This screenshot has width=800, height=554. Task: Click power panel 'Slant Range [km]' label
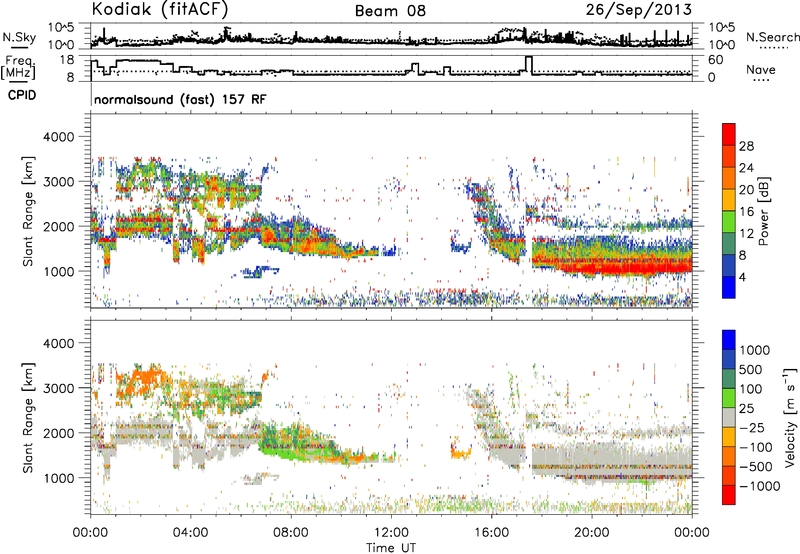click(x=28, y=211)
